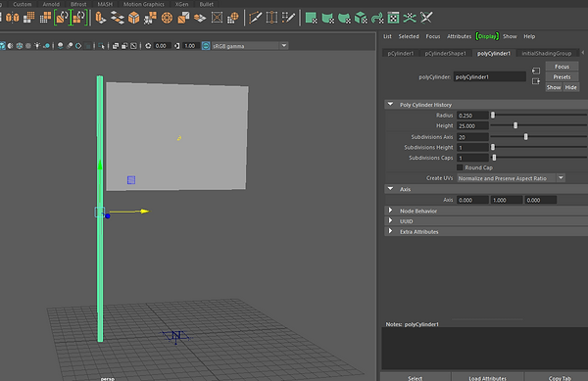The width and height of the screenshot is (588, 381).
Task: Open the UV Editor shelf icon
Action: pyautogui.click(x=393, y=18)
